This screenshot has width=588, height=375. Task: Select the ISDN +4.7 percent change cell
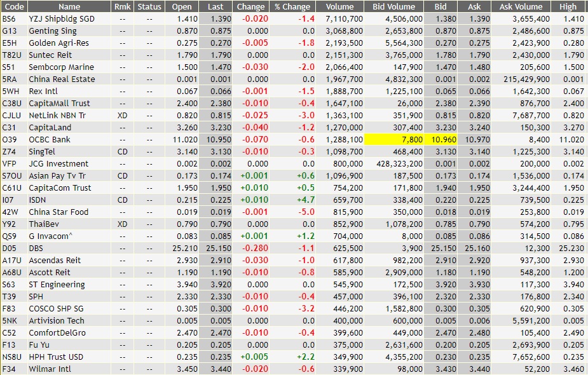[x=306, y=200]
